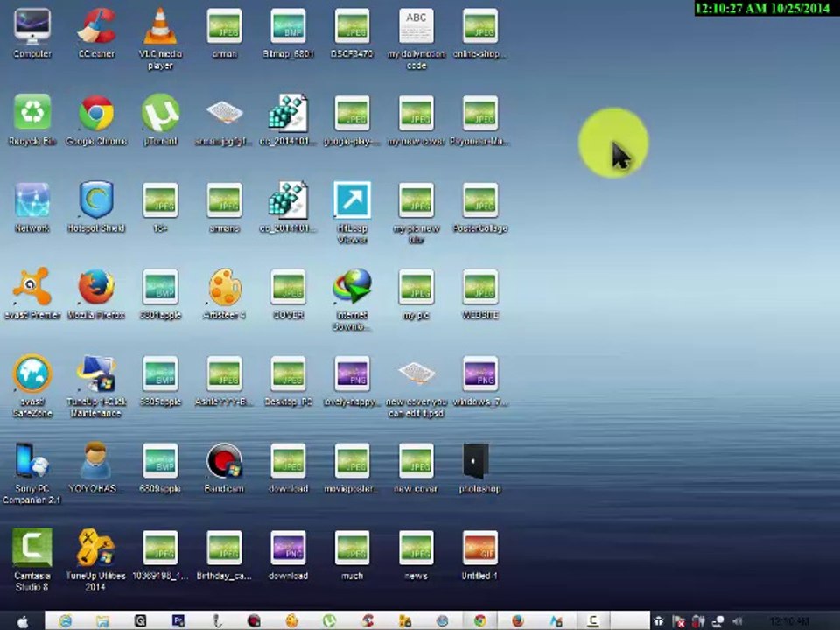Open Internet Download Manager shortcut

click(x=352, y=300)
